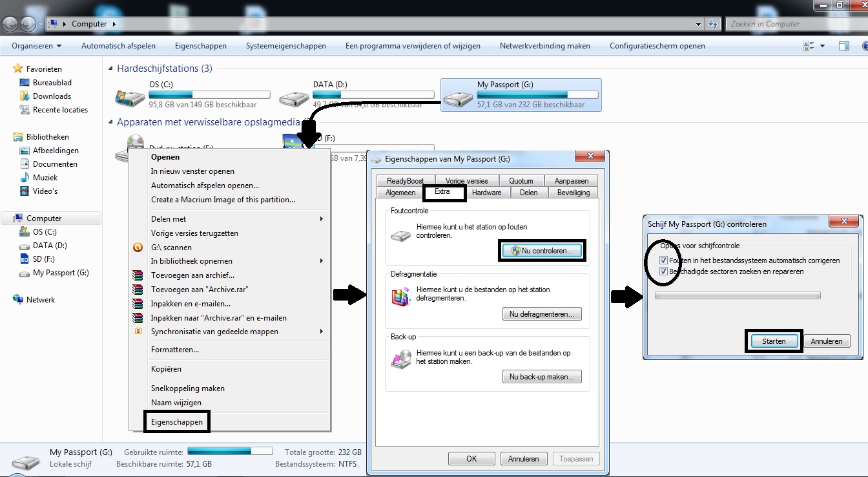Choose Eigenschappen in the context menu

(176, 422)
